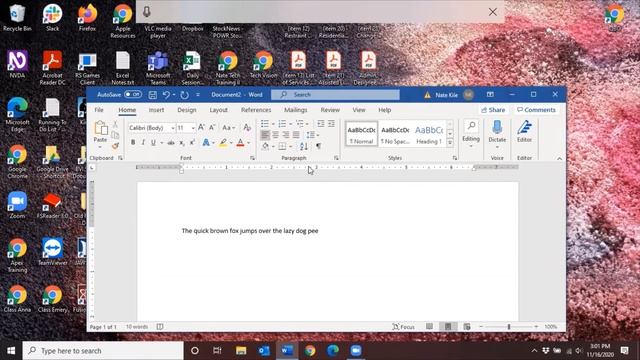Center the text alignment
640x360 pixels.
click(276, 135)
